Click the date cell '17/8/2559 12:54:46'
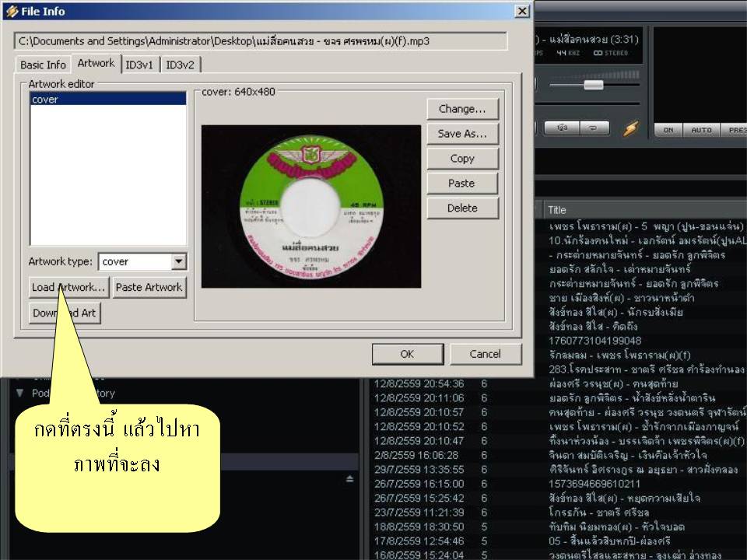The image size is (747, 560). click(419, 541)
